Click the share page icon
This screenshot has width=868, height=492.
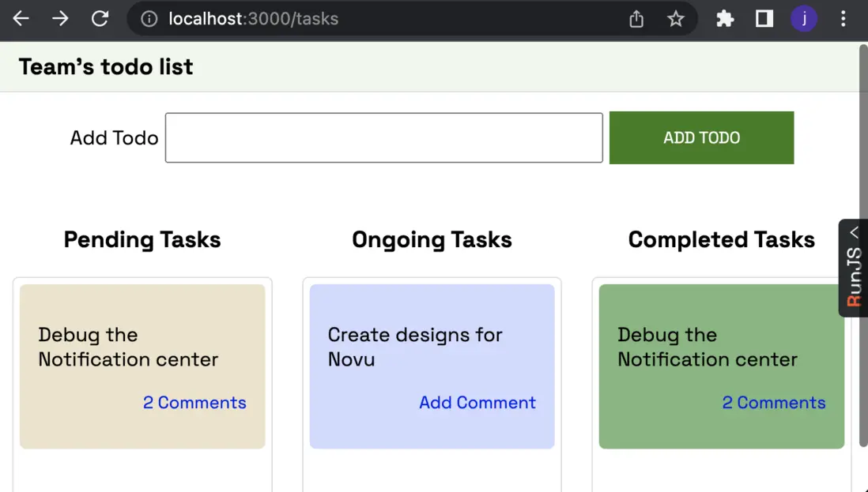636,19
